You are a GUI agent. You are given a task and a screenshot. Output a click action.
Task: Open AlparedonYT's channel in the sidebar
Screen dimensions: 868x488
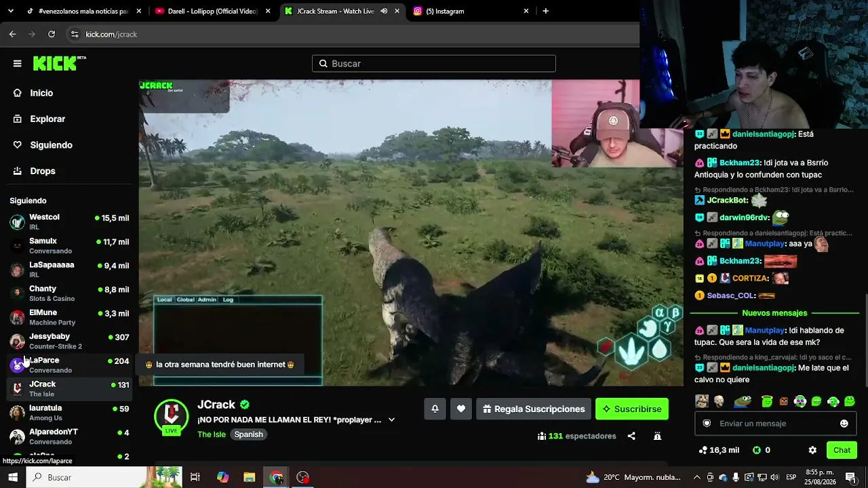69,436
